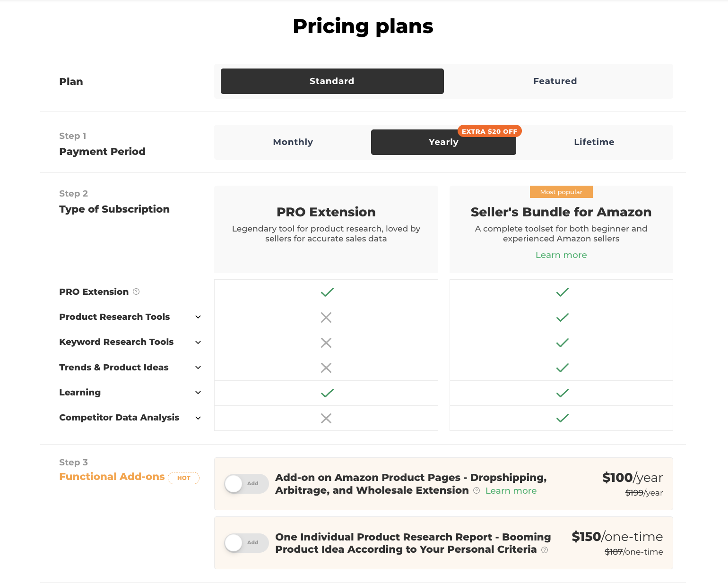Viewport: 728px width, 583px height.
Task: Open Learn more link for Wholesale Extension add-on
Action: pyautogui.click(x=511, y=491)
